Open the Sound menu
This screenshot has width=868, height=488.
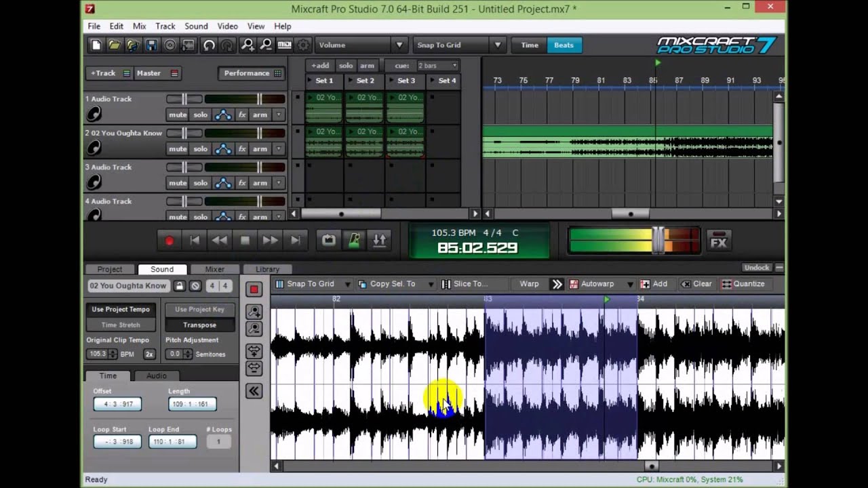click(x=196, y=26)
